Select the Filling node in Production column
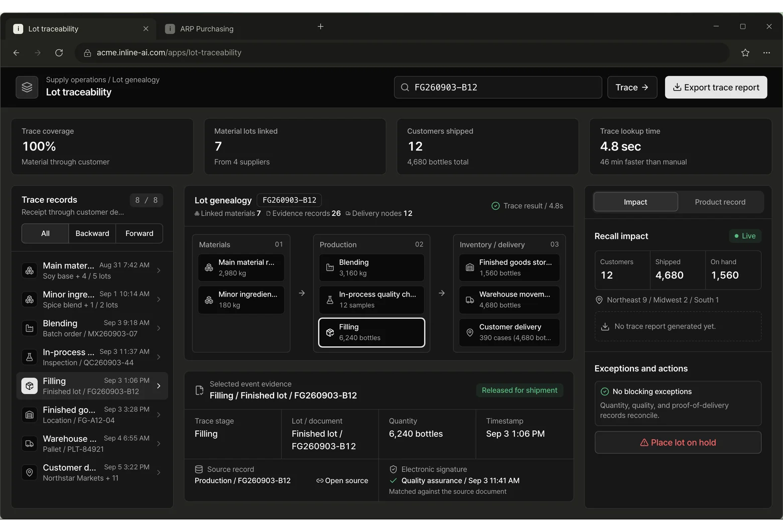 click(371, 332)
